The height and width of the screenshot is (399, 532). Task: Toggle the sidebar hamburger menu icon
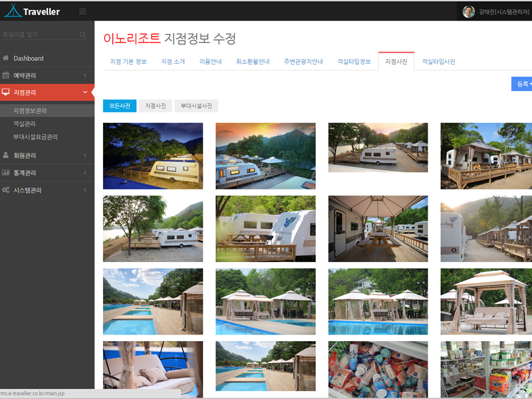click(82, 11)
